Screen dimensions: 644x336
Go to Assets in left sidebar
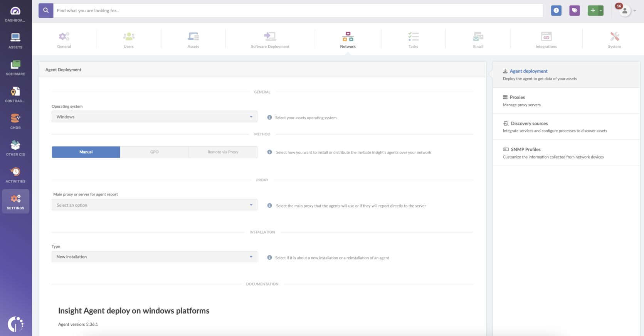(15, 41)
